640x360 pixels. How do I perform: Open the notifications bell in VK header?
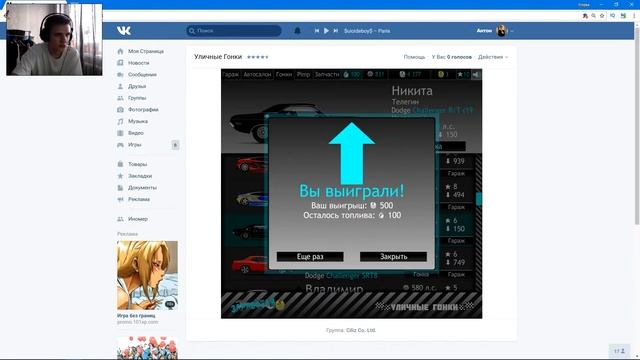298,31
